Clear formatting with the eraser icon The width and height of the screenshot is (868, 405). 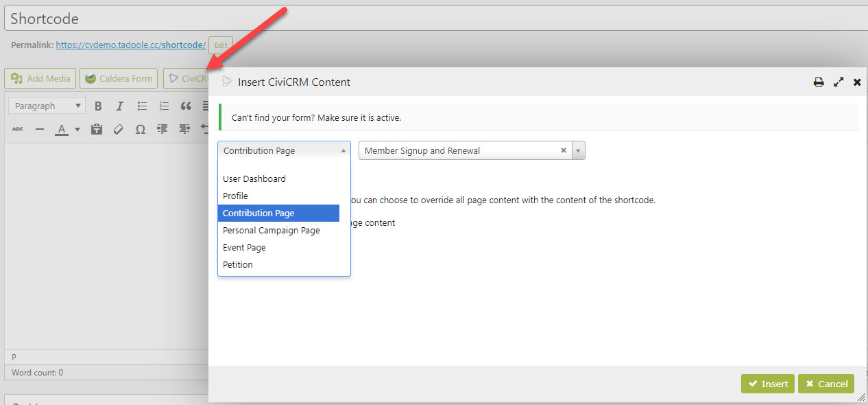[x=119, y=129]
